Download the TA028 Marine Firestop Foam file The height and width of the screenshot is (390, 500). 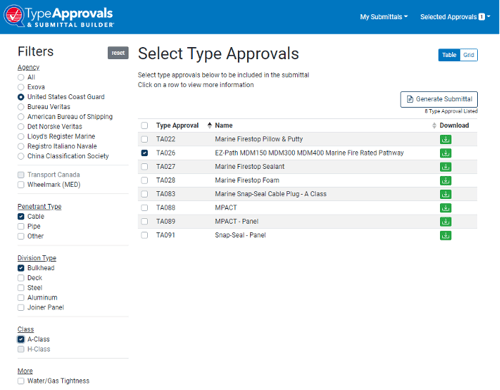[x=445, y=180]
